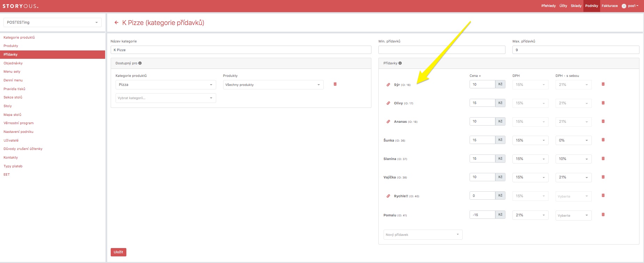Image resolution: width=644 pixels, height=263 pixels.
Task: Open Typy plateb in sidebar
Action: 13,166
